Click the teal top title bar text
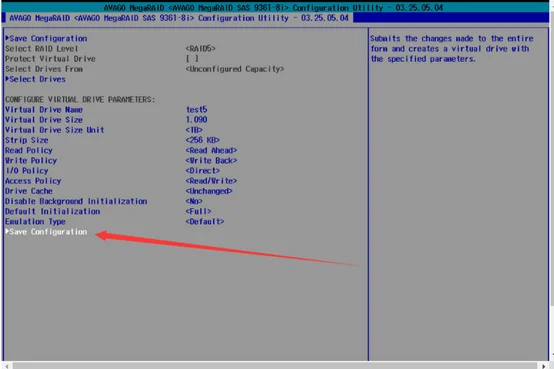Viewport: 554px width, 369px height. 273,7
